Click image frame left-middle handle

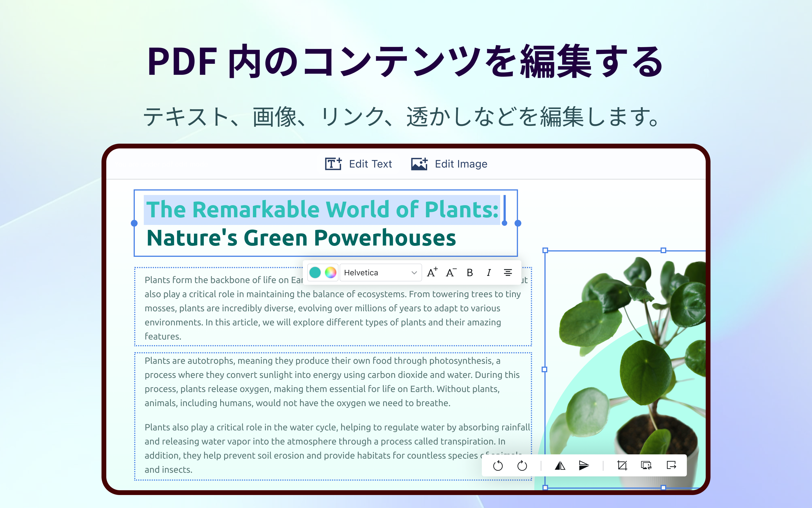click(545, 370)
